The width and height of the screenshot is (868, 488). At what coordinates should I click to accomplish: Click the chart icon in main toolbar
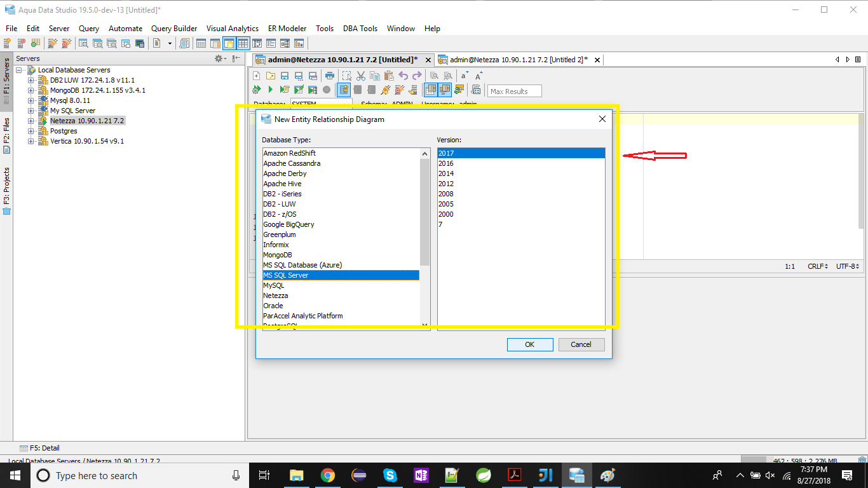coord(299,43)
